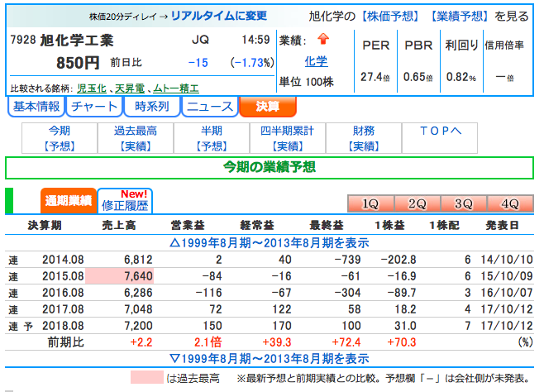544x392 pixels.
Task: Click the pink 過去最高 legend swatch
Action: (147, 377)
